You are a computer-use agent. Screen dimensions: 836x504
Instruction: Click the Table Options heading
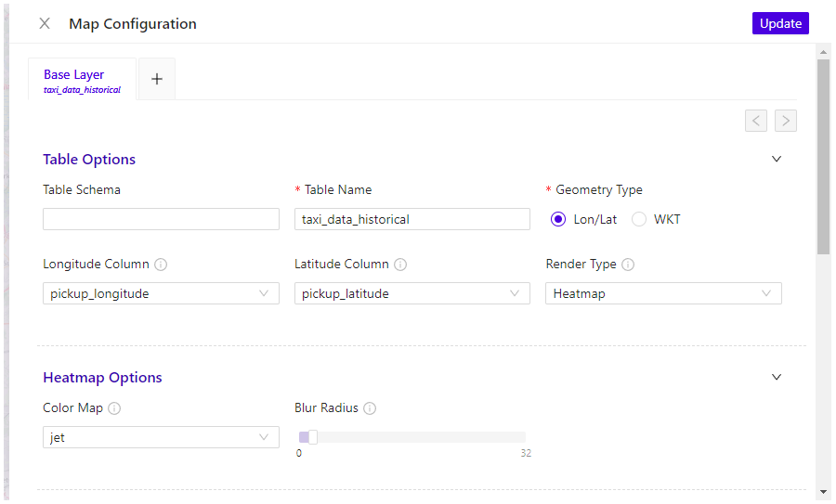[x=89, y=160]
